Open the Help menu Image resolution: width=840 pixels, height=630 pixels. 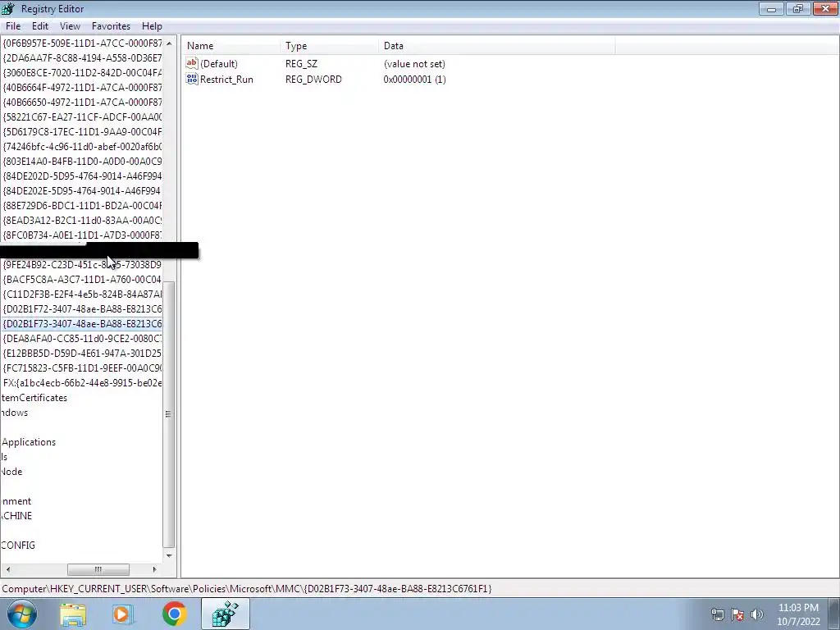152,26
